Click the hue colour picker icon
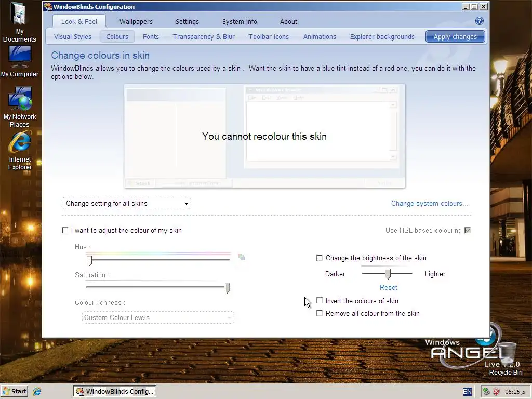Image resolution: width=532 pixels, height=399 pixels. [x=241, y=257]
